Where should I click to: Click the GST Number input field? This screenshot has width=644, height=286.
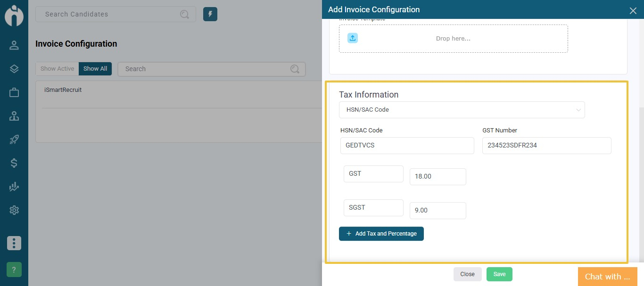[546, 146]
